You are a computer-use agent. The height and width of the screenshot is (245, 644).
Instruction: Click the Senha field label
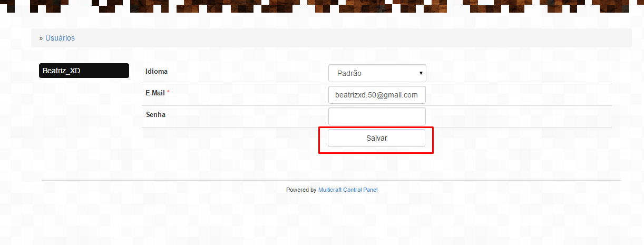pos(155,114)
